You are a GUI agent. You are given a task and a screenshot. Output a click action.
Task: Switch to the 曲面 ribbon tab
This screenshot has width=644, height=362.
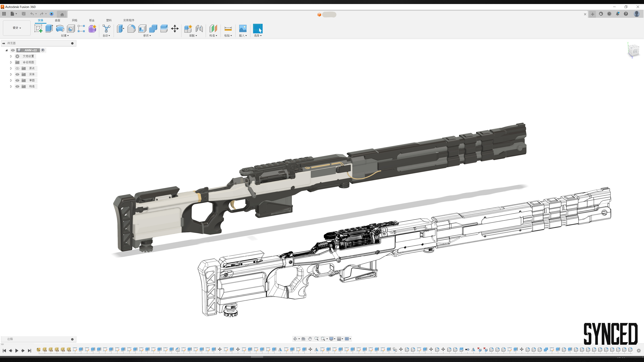[x=58, y=20]
